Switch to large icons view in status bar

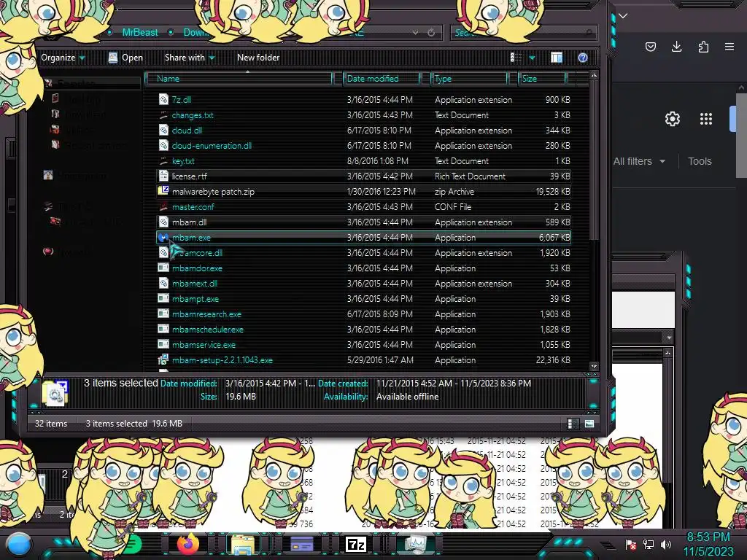pyautogui.click(x=589, y=424)
